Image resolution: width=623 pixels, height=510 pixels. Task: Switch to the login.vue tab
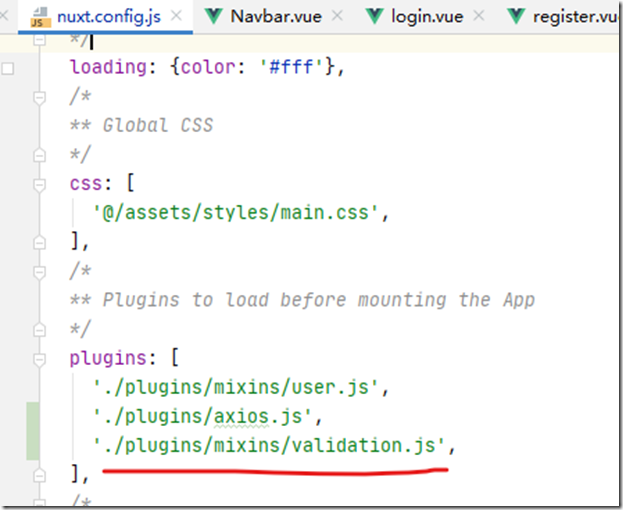coord(425,17)
